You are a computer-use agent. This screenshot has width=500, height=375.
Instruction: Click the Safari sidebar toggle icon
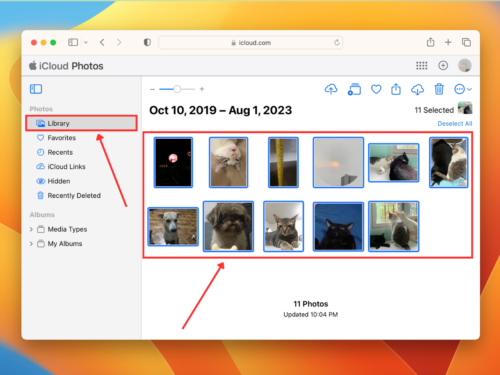[73, 42]
